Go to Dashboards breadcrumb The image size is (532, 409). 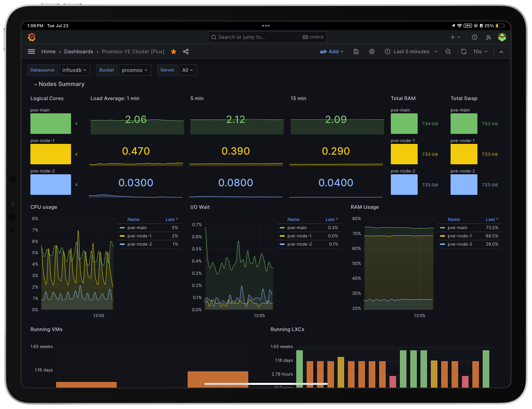click(x=78, y=52)
